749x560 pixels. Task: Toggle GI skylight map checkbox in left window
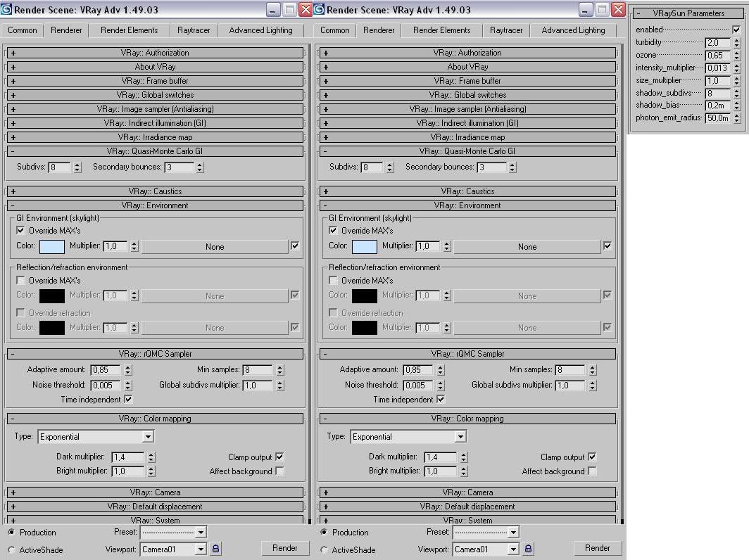pos(295,246)
